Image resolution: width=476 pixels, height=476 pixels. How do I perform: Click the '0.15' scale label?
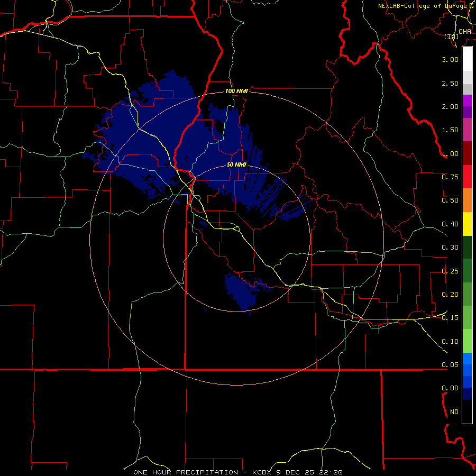450,318
